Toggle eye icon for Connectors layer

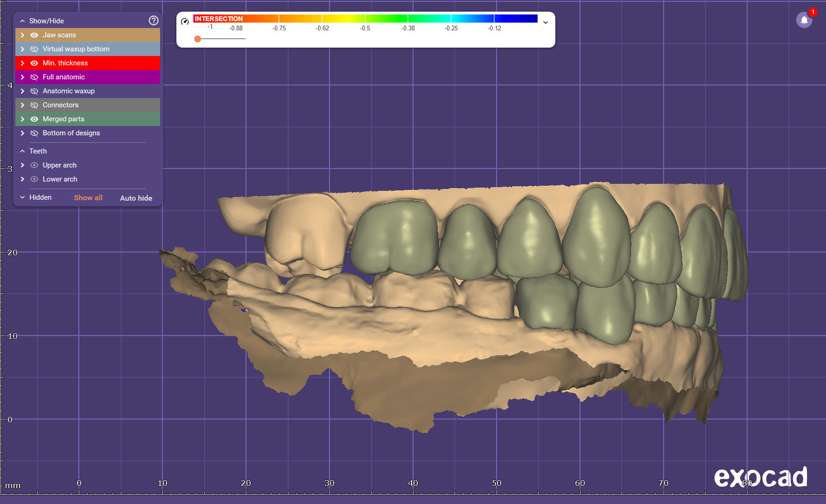(34, 105)
